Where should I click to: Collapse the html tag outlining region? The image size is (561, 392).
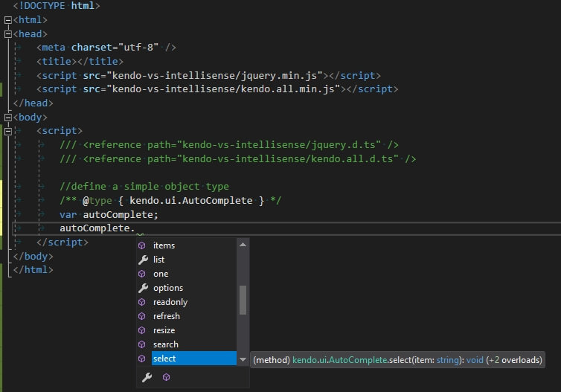click(8, 20)
